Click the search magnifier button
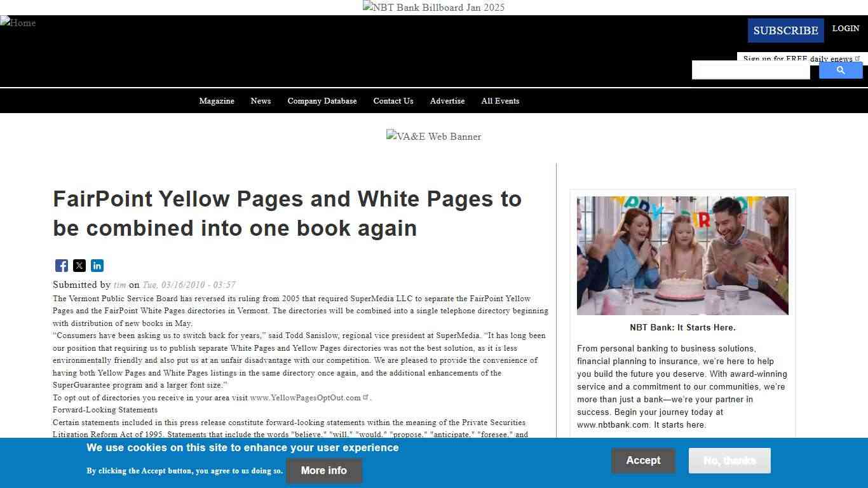 pos(840,70)
